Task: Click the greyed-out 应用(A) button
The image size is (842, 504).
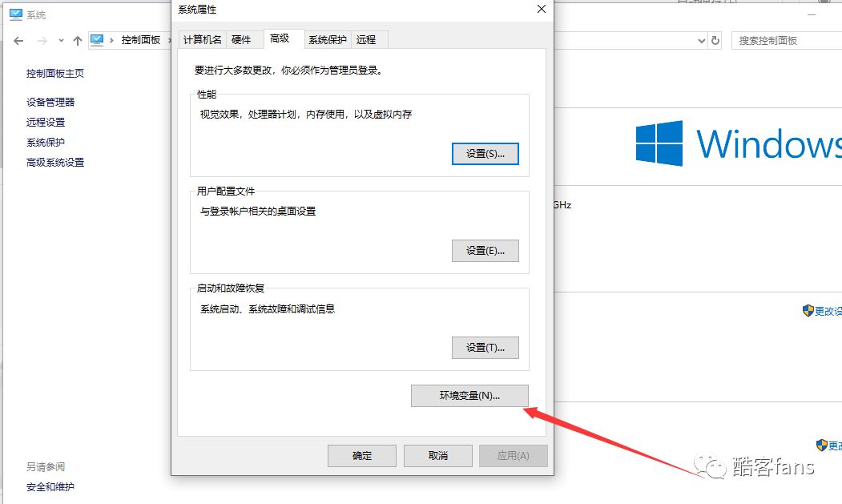Action: [514, 456]
